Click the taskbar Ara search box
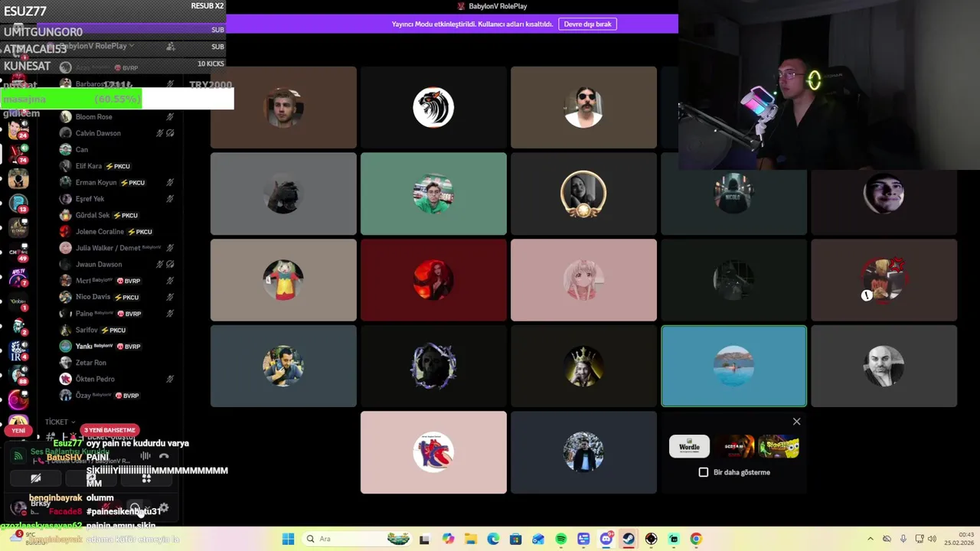Image resolution: width=980 pixels, height=551 pixels. (x=358, y=539)
